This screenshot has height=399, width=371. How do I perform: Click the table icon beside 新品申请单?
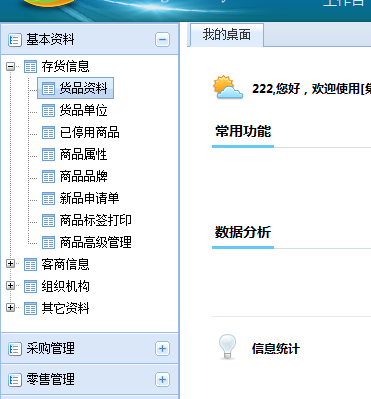point(48,199)
